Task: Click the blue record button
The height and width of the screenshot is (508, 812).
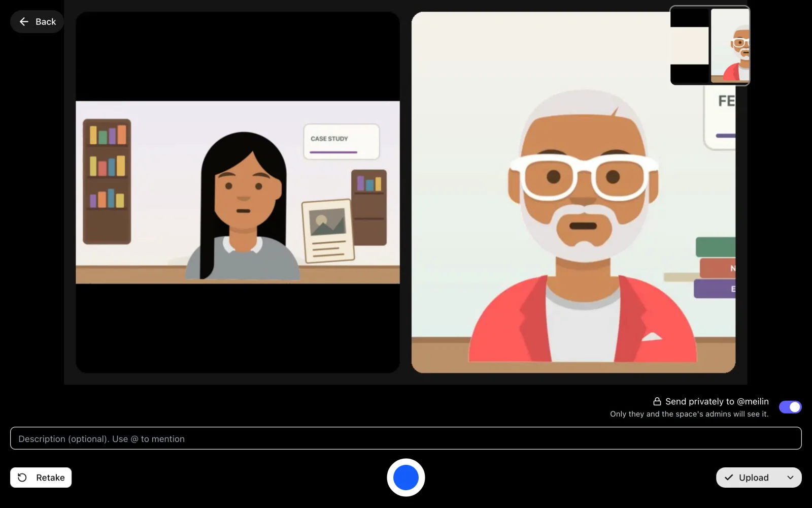Action: coord(406,478)
